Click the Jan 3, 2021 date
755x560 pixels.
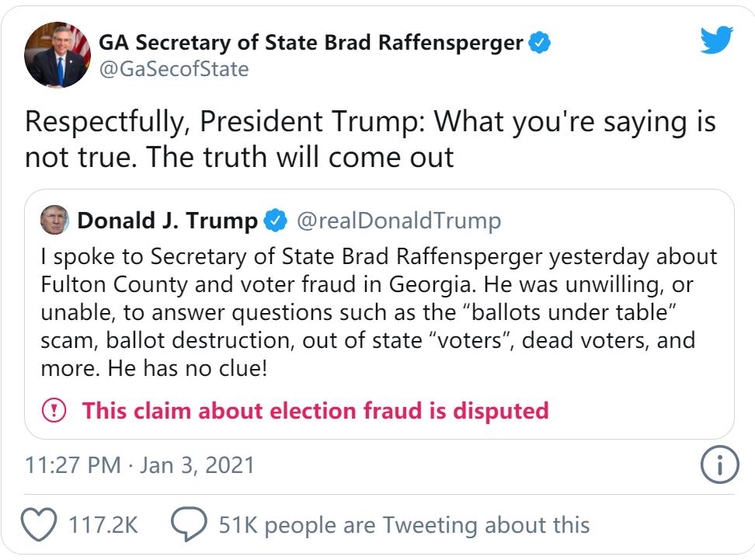(x=197, y=465)
